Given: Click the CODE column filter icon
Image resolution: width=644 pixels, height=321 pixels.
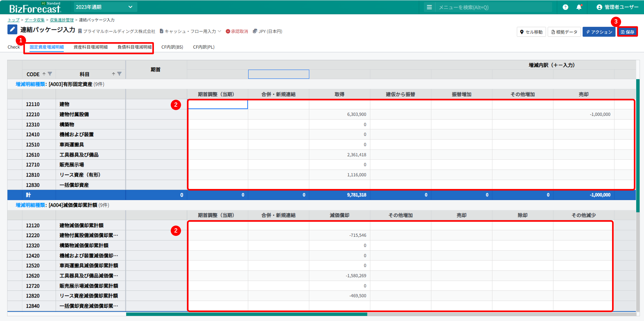Looking at the screenshot, I should coord(50,74).
